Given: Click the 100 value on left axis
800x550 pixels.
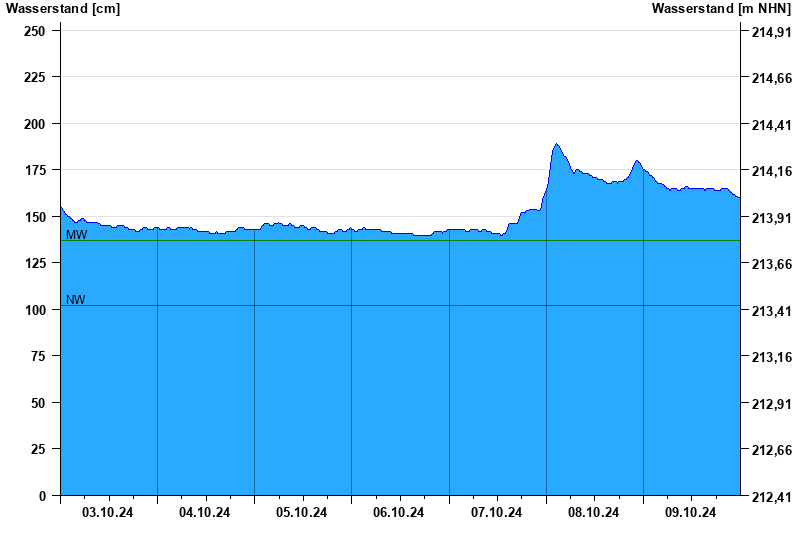Looking at the screenshot, I should pyautogui.click(x=35, y=310).
